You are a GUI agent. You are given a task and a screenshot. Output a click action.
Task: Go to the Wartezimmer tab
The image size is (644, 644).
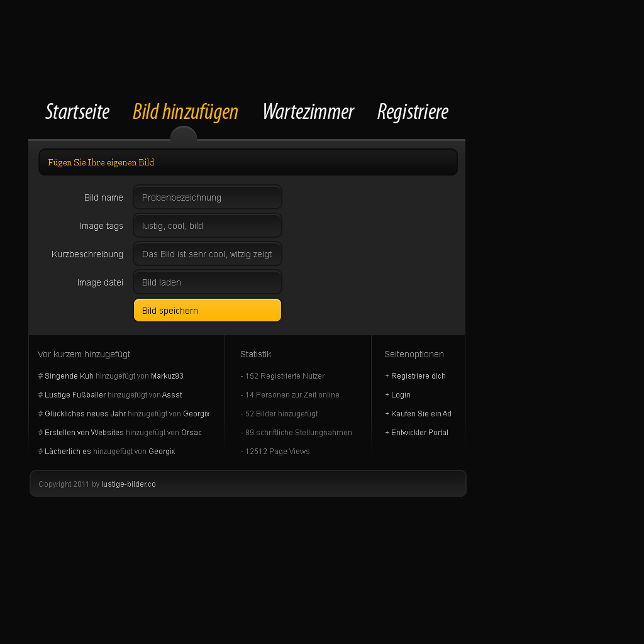coord(308,112)
